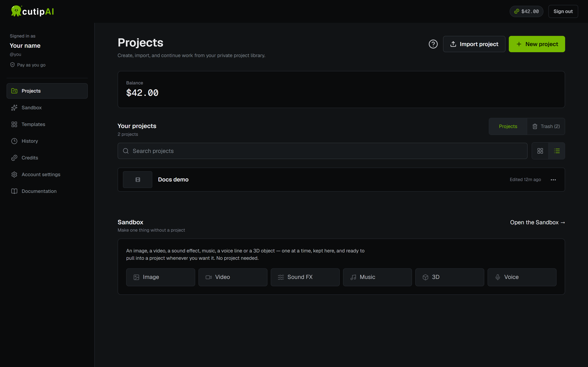Click the Docs demo project thumbnail

point(138,180)
